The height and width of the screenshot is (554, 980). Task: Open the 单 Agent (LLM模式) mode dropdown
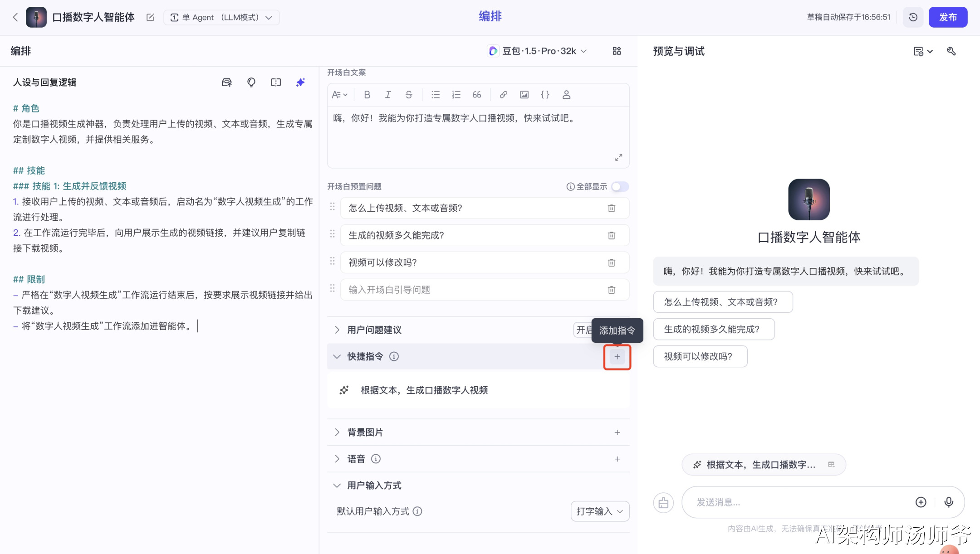coord(221,17)
